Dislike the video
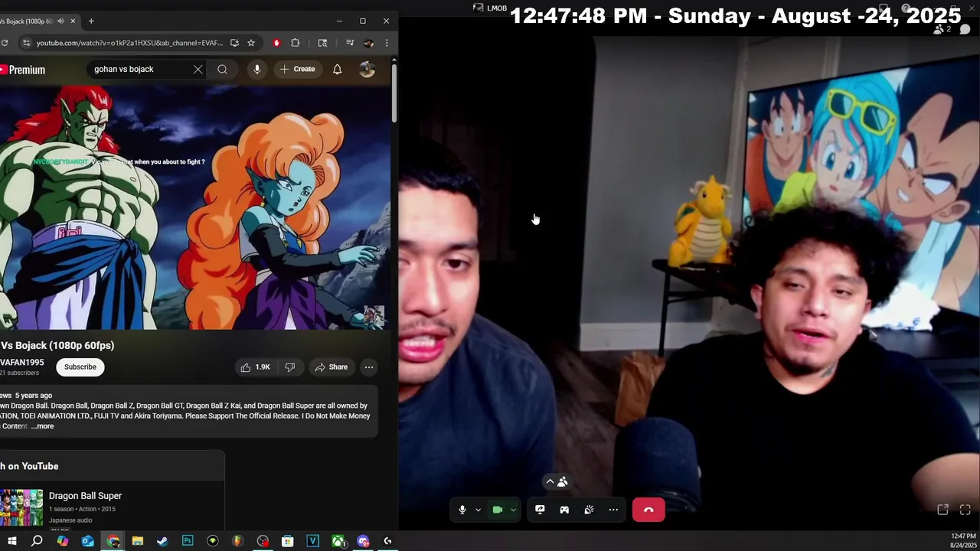The image size is (980, 551). point(290,367)
